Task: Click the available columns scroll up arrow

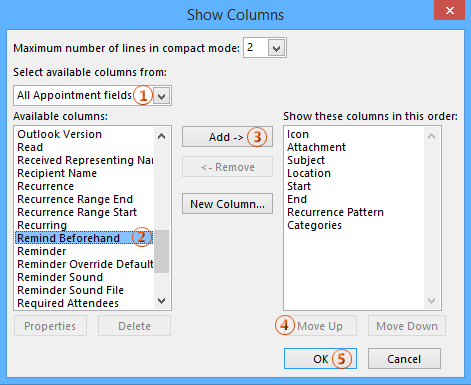Action: click(162, 136)
